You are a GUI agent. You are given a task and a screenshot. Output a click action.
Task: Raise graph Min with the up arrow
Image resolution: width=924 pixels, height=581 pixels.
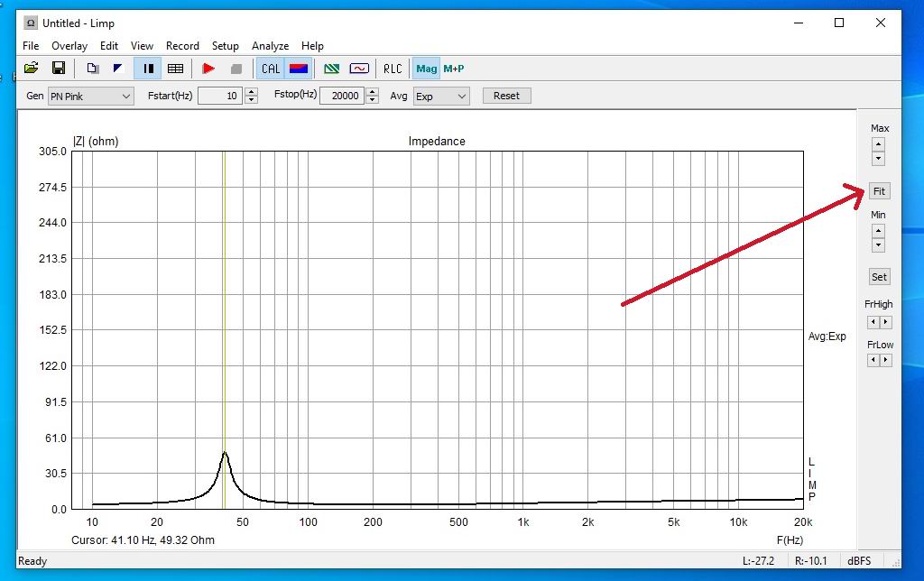click(x=878, y=231)
